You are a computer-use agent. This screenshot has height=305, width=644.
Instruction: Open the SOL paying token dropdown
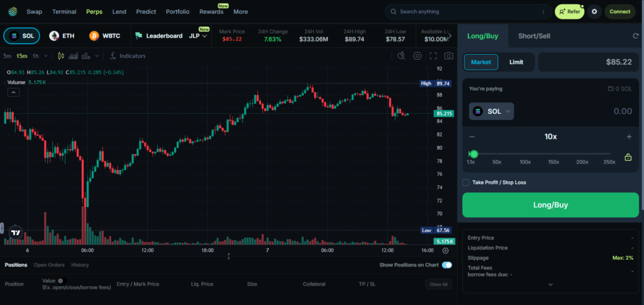[x=491, y=111]
